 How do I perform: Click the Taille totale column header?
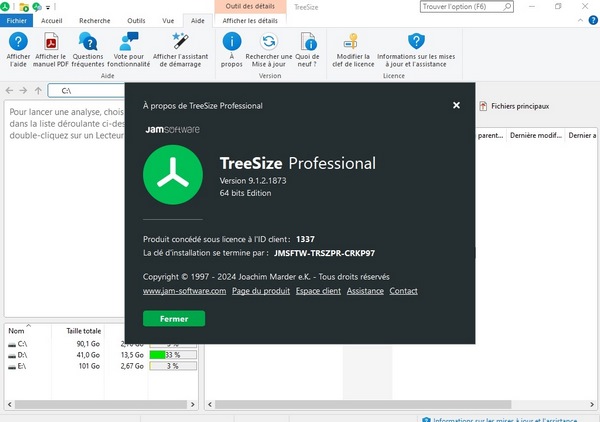(83, 331)
